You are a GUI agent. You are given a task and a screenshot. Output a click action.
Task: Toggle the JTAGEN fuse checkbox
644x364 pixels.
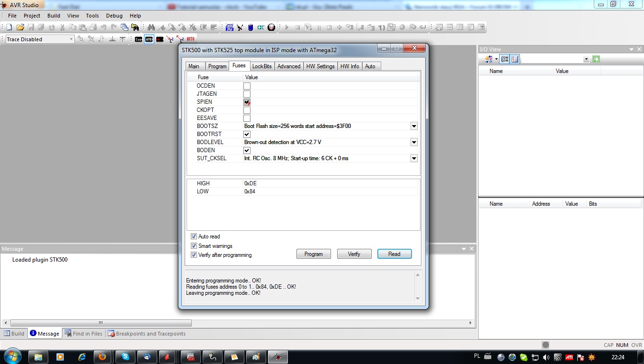247,94
